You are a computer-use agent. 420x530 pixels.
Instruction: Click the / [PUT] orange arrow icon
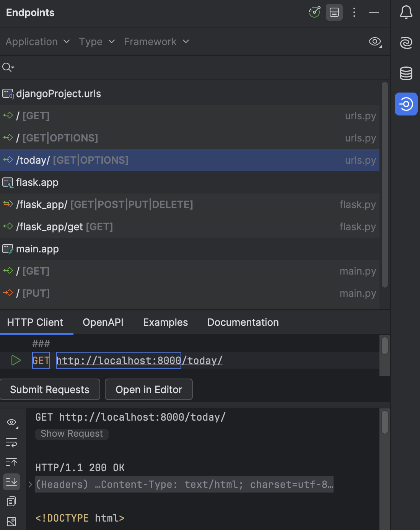(x=8, y=293)
